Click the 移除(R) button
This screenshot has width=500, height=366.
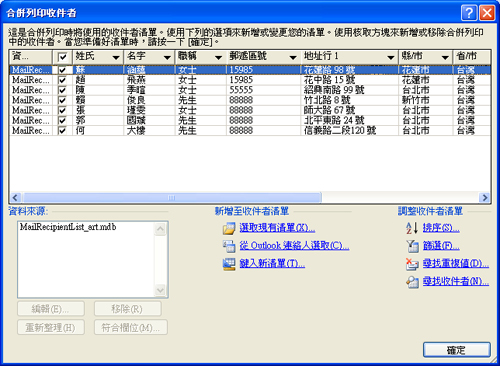click(128, 309)
